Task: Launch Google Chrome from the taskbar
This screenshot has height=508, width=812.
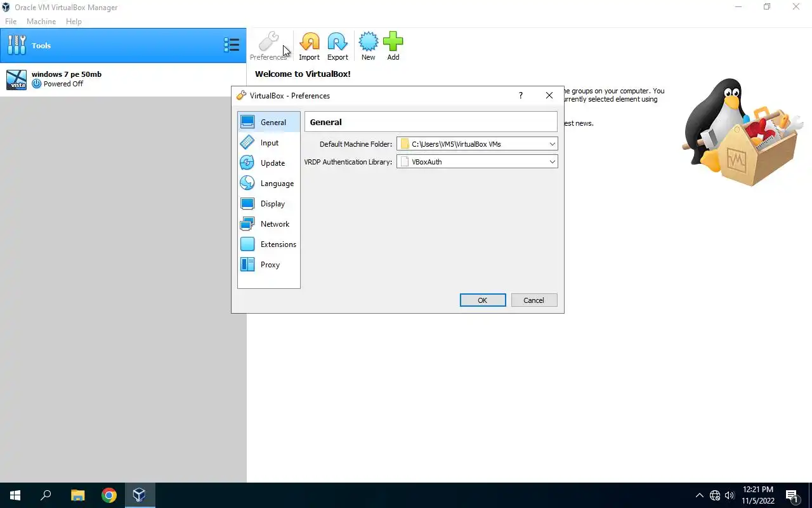Action: (x=109, y=495)
